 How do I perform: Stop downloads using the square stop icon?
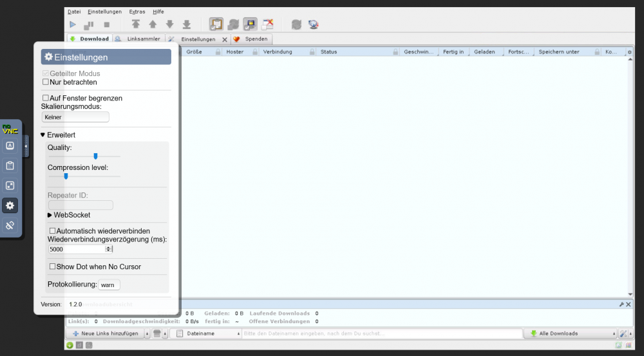(107, 24)
